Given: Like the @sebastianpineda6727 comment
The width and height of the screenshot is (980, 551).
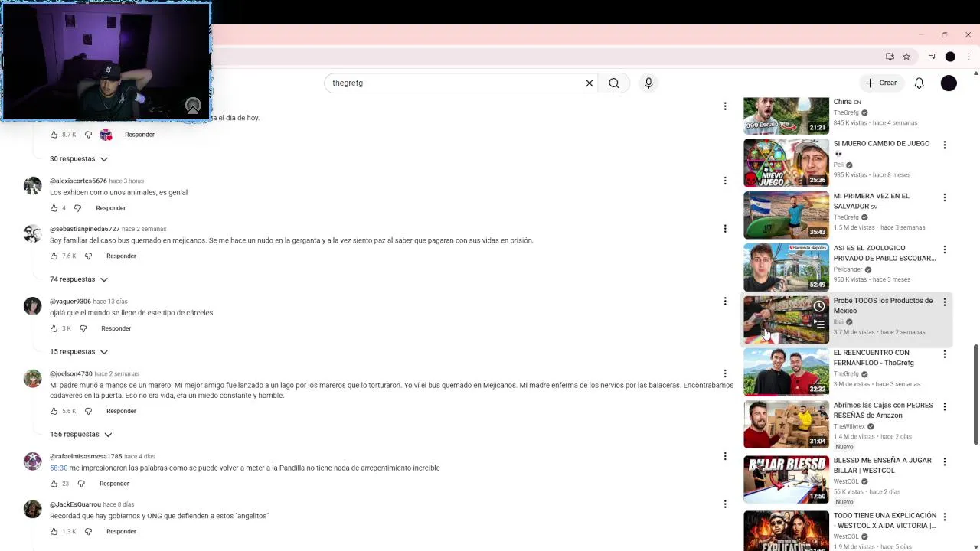Looking at the screenshot, I should (54, 256).
